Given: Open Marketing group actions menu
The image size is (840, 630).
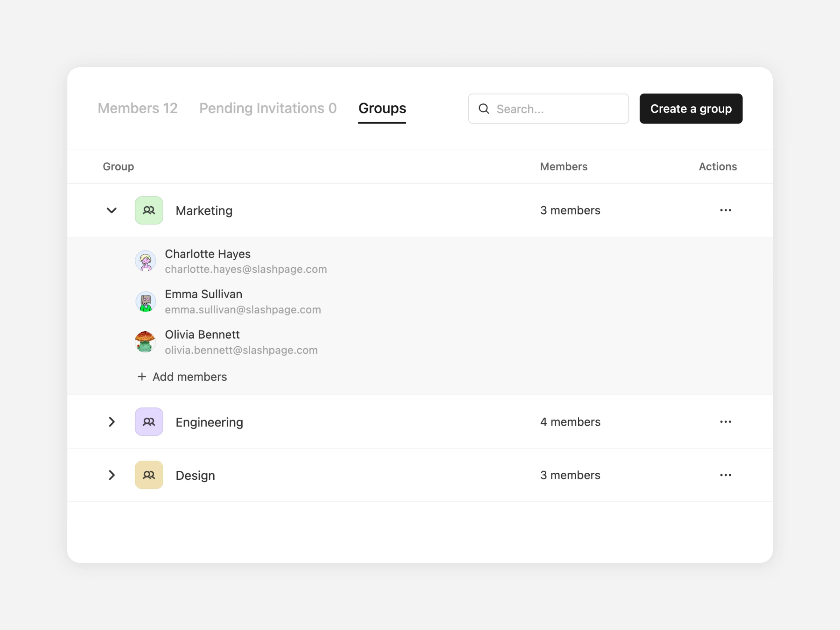Looking at the screenshot, I should [x=725, y=210].
